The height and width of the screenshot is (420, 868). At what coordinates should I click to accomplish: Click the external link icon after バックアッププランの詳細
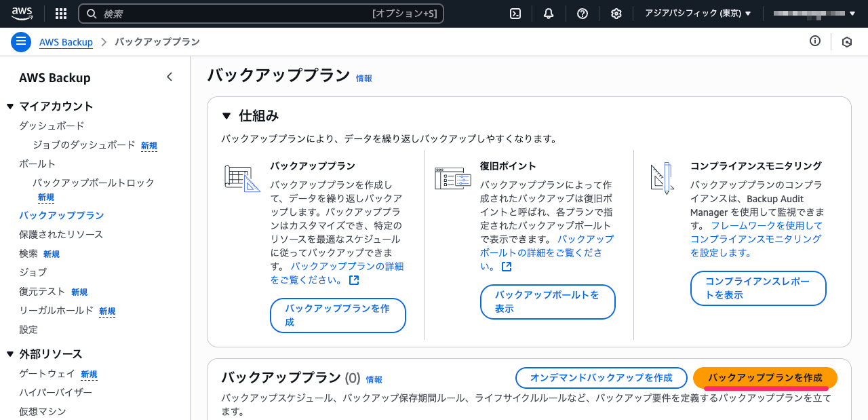point(354,280)
